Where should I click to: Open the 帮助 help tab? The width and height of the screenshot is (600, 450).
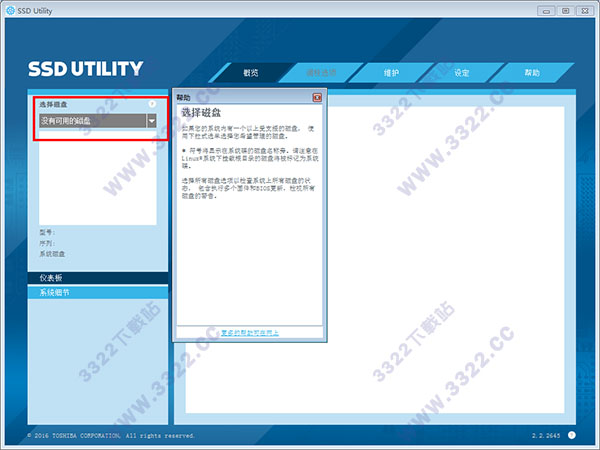click(532, 73)
